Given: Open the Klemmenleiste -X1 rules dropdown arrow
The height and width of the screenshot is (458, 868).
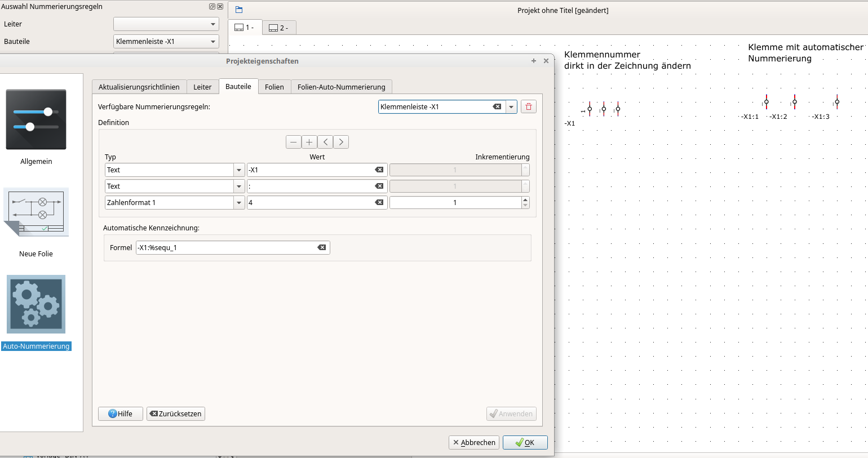Looking at the screenshot, I should click(x=511, y=106).
